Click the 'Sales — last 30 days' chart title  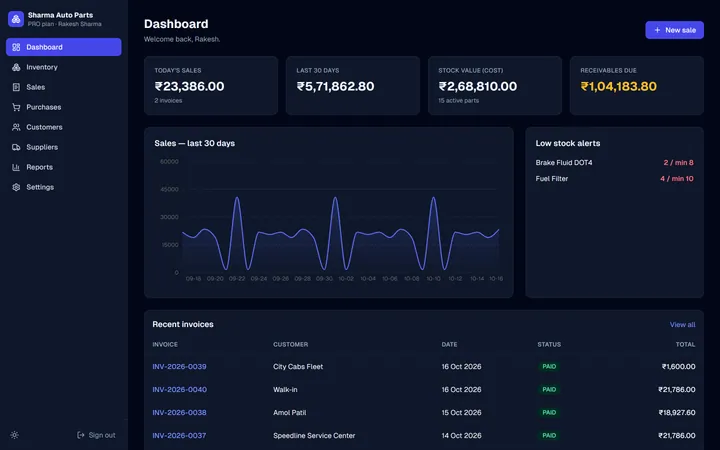[195, 143]
